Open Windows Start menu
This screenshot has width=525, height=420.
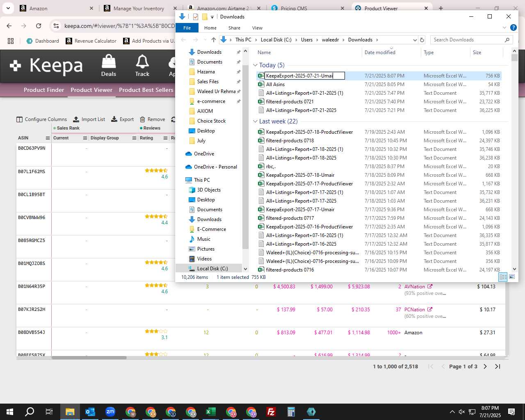click(x=10, y=412)
